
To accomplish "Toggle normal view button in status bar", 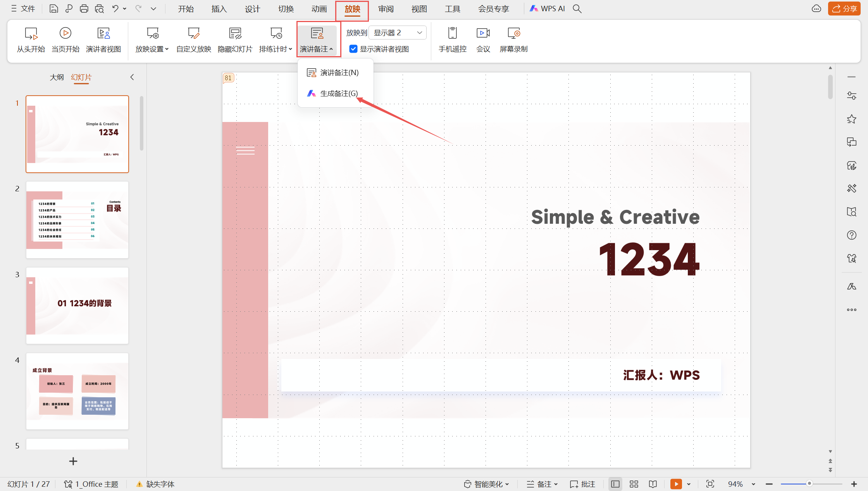I will 615,484.
